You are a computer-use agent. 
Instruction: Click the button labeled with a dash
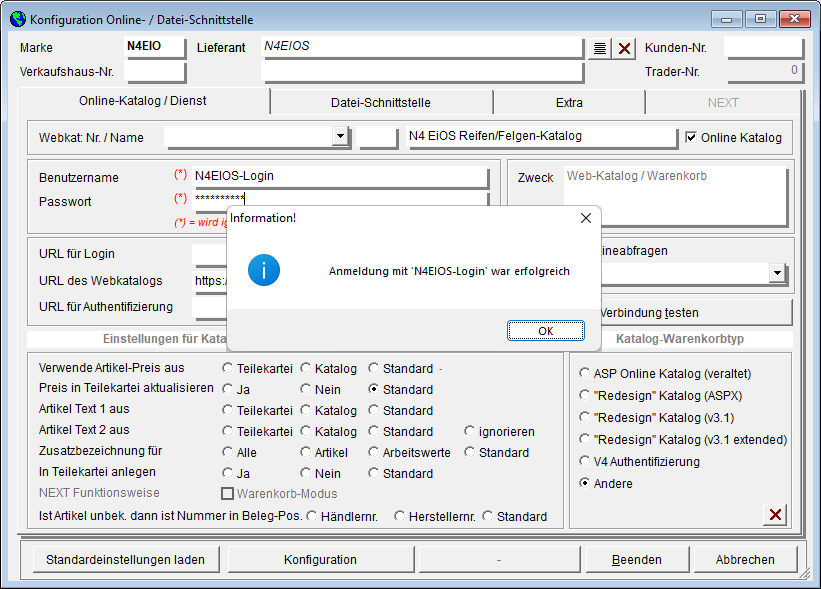coord(499,560)
